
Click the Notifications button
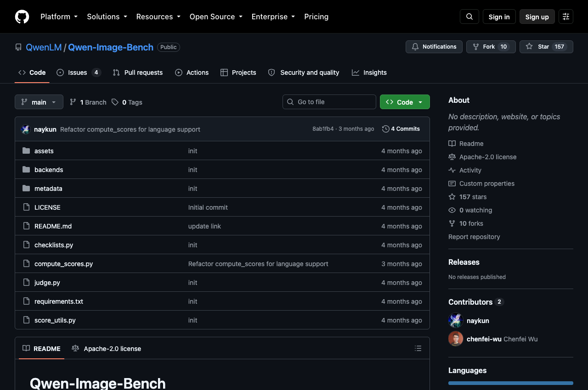[434, 47]
